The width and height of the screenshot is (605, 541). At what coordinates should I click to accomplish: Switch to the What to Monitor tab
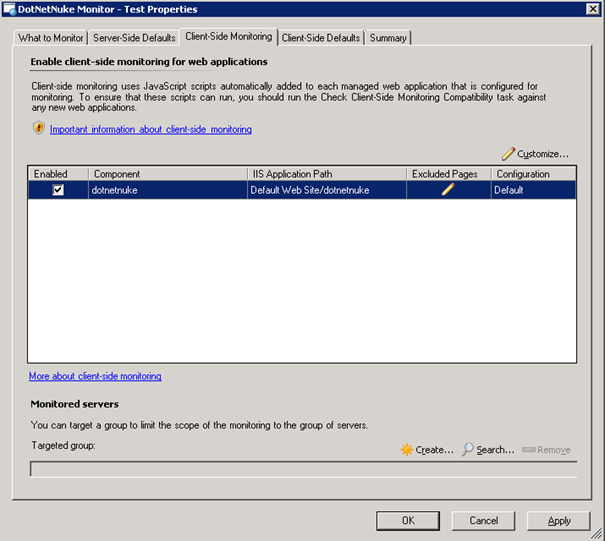tap(51, 38)
